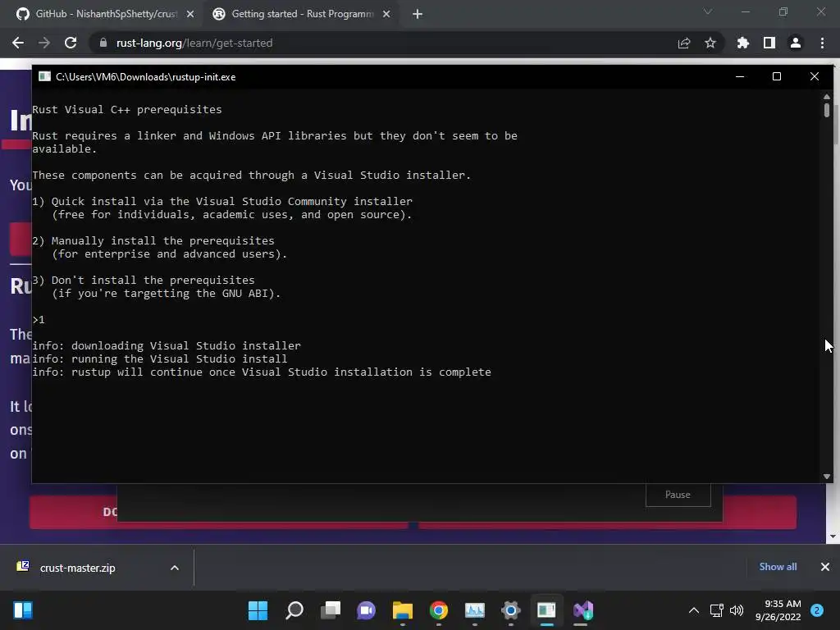Close the Chrome downloads bar
Screen dimensions: 840x630
pyautogui.click(x=825, y=567)
